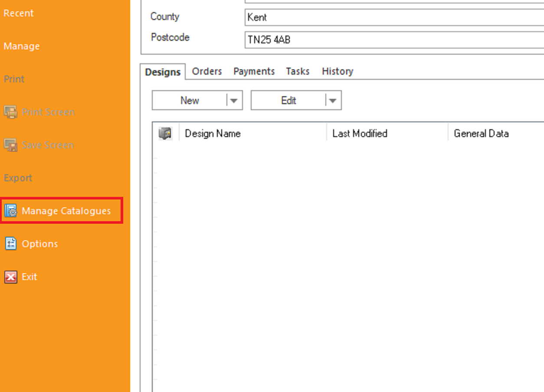Click the red Exit icon
Viewport: 544px width, 392px height.
click(x=10, y=277)
